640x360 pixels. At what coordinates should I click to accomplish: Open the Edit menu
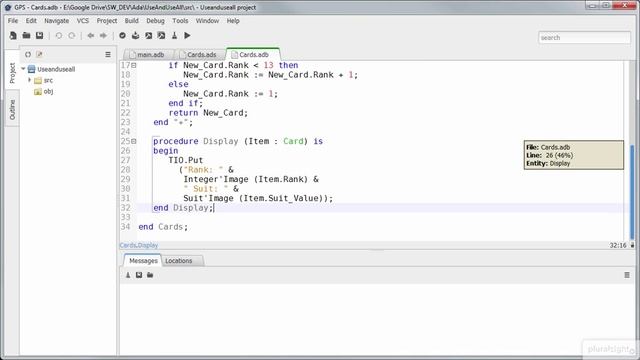coord(31,21)
